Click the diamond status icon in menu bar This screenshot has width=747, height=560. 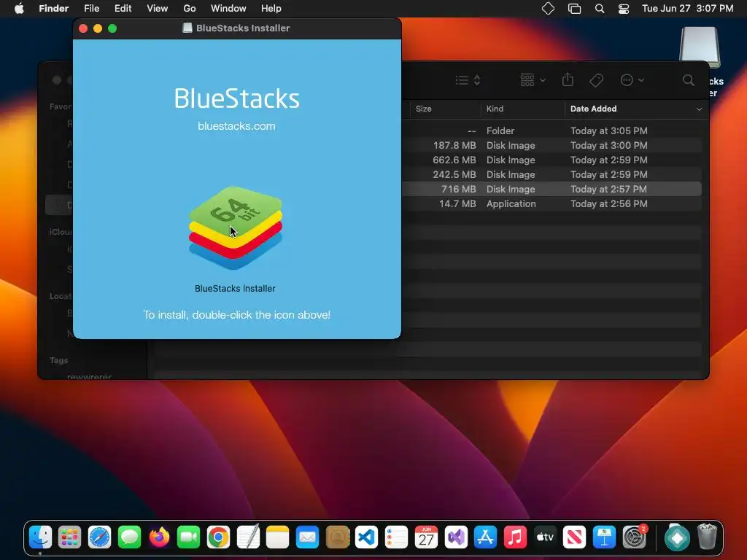click(548, 9)
